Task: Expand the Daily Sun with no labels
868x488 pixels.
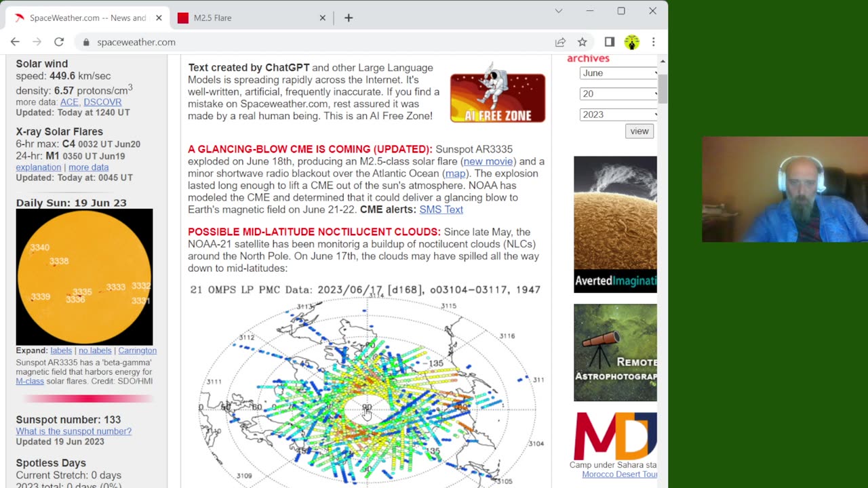Action: [x=95, y=350]
